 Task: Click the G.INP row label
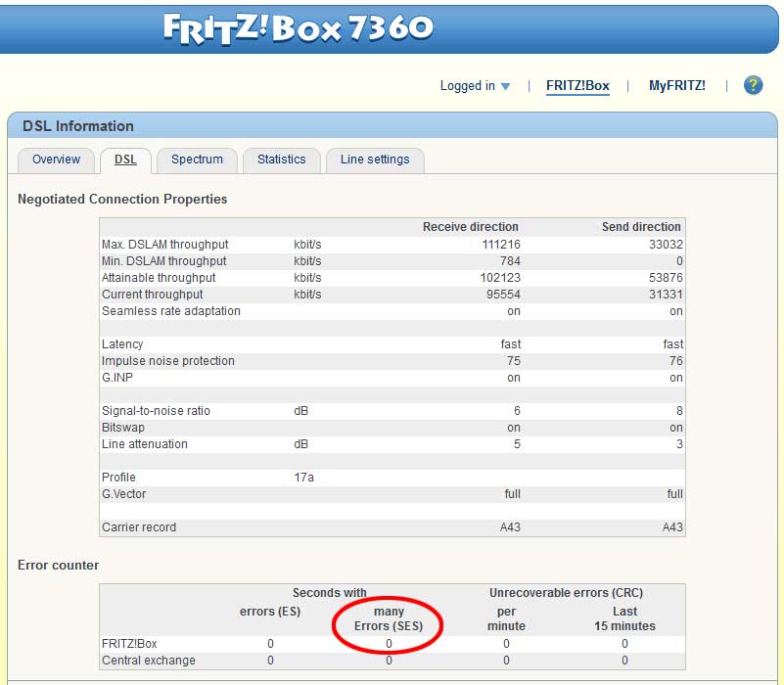point(117,378)
